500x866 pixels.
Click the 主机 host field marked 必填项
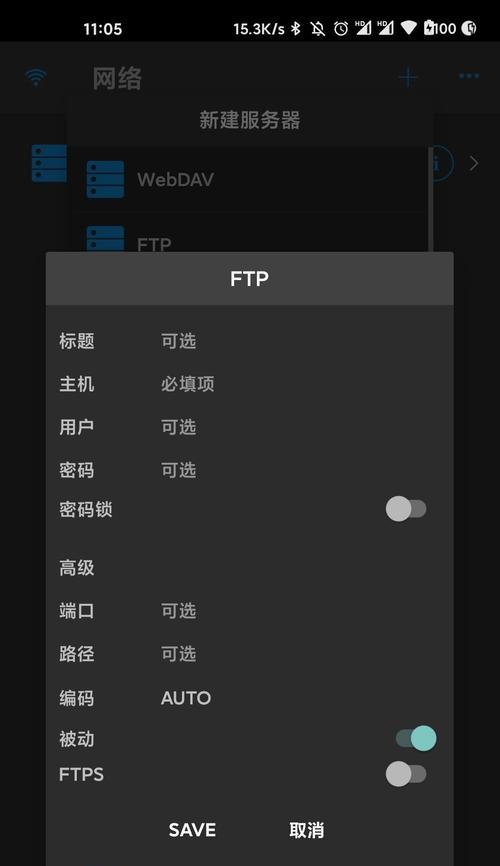click(x=298, y=384)
